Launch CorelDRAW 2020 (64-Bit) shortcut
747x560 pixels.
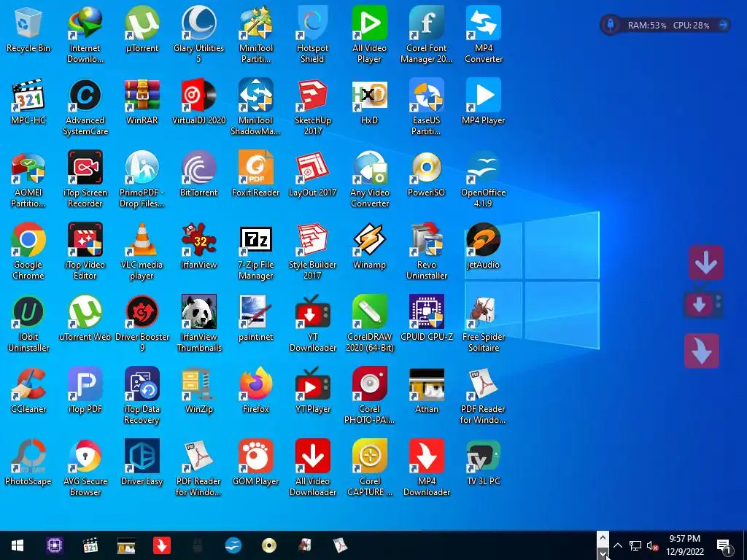(369, 324)
